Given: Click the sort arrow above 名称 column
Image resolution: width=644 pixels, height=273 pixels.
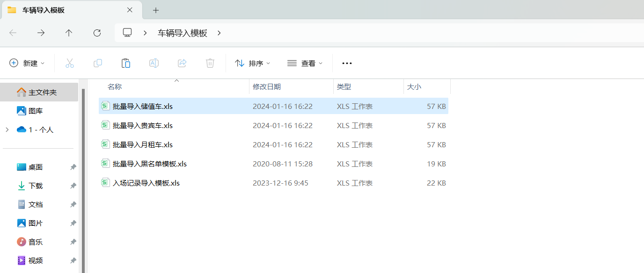Looking at the screenshot, I should (x=176, y=81).
